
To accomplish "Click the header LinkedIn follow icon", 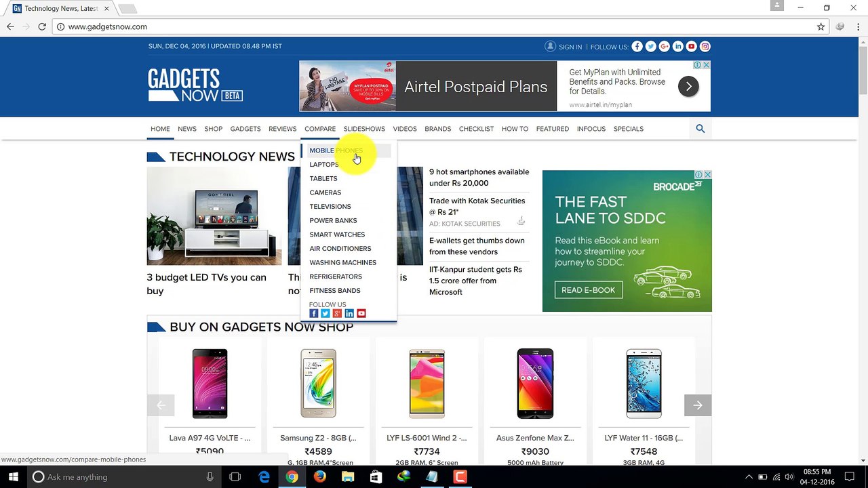I will 678,47.
